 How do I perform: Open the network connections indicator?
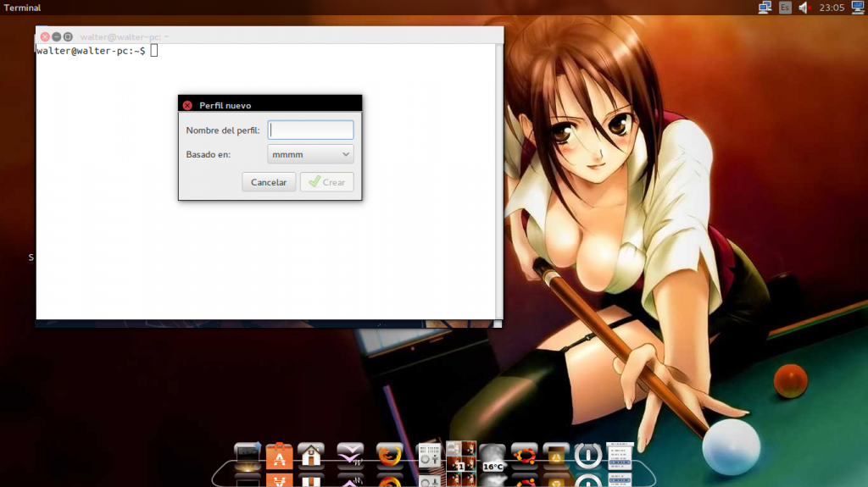[765, 7]
